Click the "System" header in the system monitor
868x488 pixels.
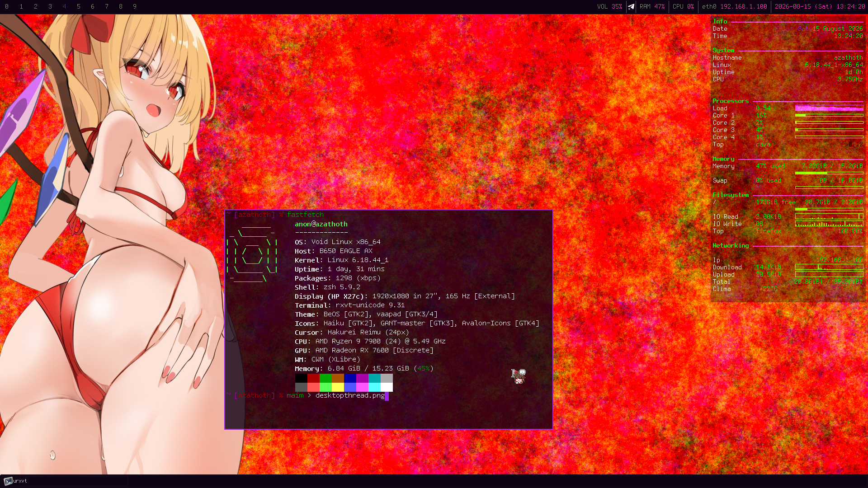[723, 51]
